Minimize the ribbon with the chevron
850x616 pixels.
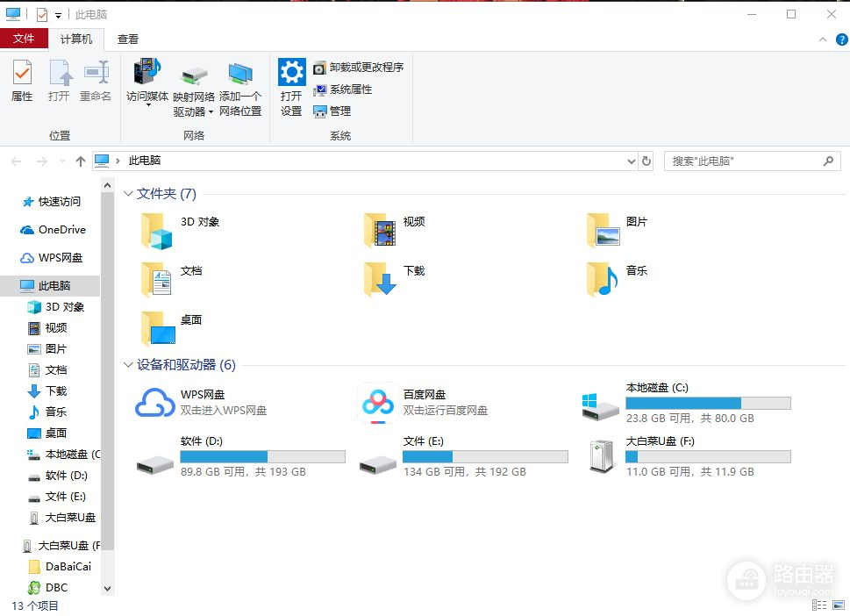822,39
